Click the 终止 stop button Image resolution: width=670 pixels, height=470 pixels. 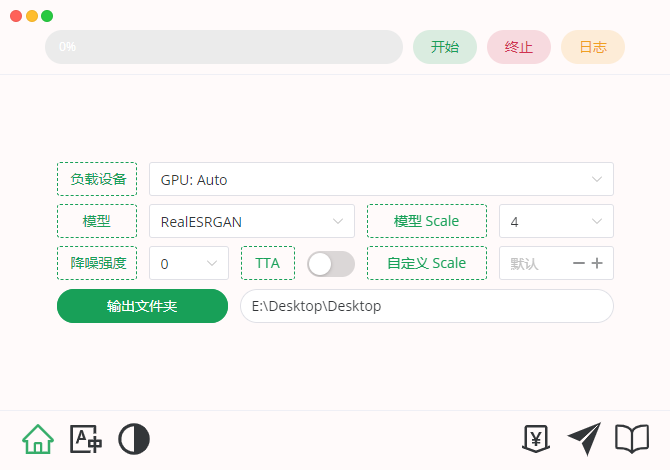click(x=519, y=47)
